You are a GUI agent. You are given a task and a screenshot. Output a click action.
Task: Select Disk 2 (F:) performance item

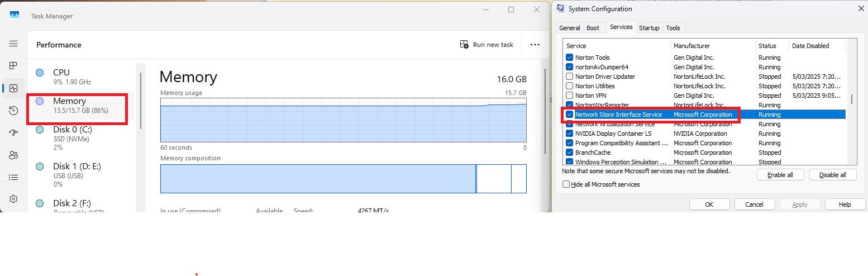83,205
